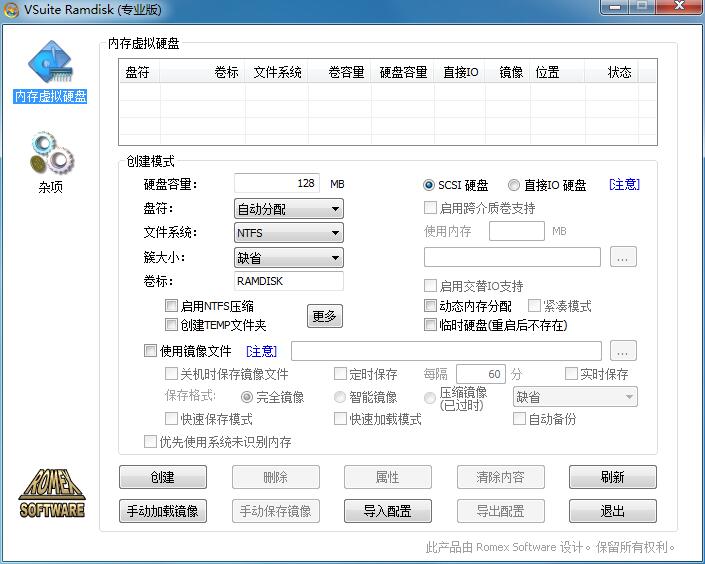Click the VSuite Ramdisk title bar icon
Screen dimensions: 705x564
(11, 8)
